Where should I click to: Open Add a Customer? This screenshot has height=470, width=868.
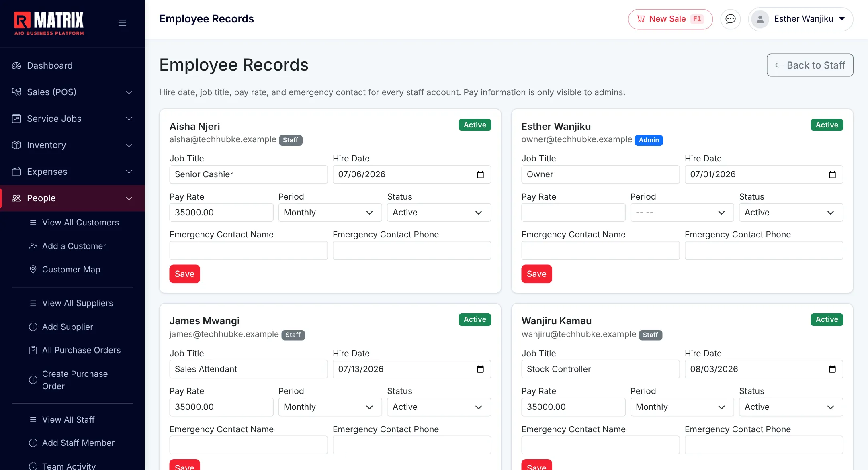point(74,246)
